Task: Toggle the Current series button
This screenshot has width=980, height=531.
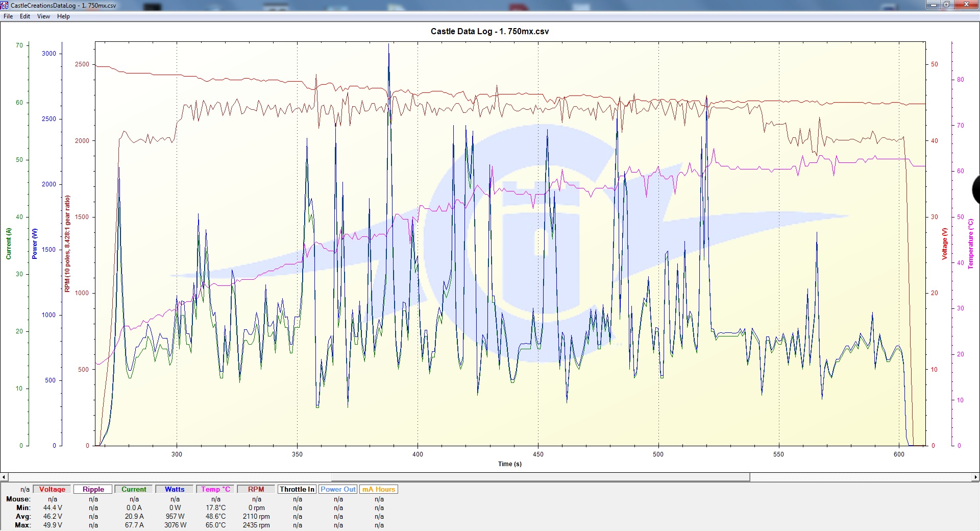Action: [134, 489]
